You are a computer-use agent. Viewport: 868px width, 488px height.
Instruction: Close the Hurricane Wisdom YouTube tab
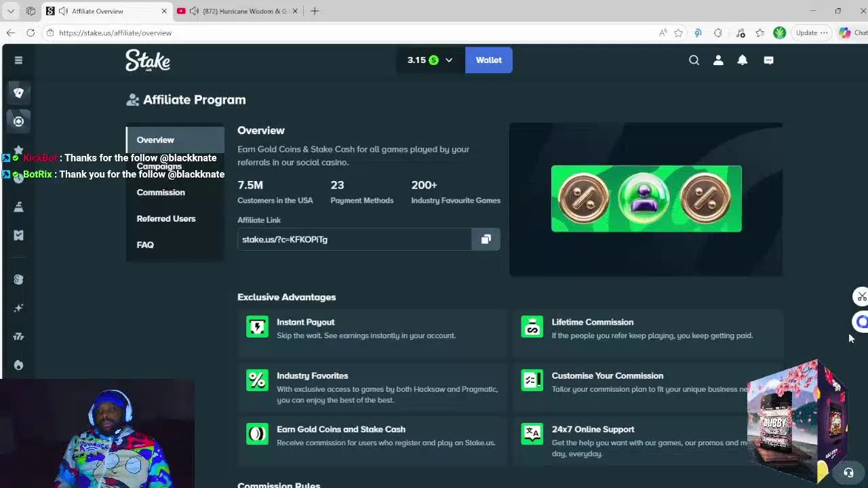(295, 11)
